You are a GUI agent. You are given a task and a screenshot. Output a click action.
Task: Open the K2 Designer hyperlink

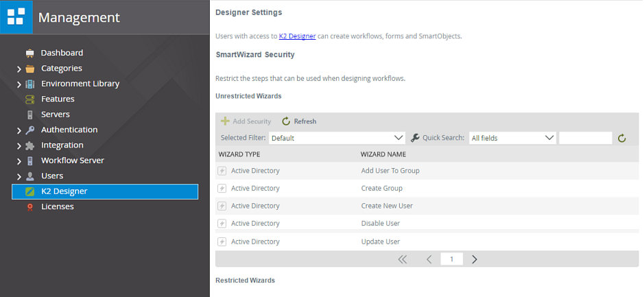click(297, 36)
